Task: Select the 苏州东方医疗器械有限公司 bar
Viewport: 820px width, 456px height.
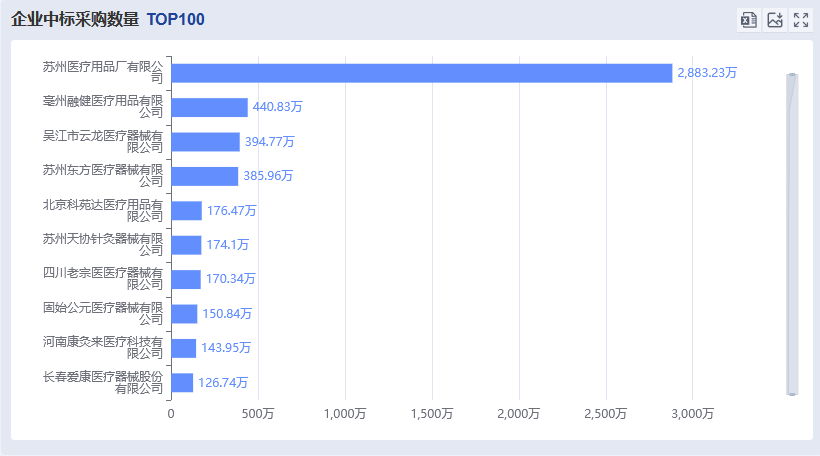Action: tap(204, 176)
